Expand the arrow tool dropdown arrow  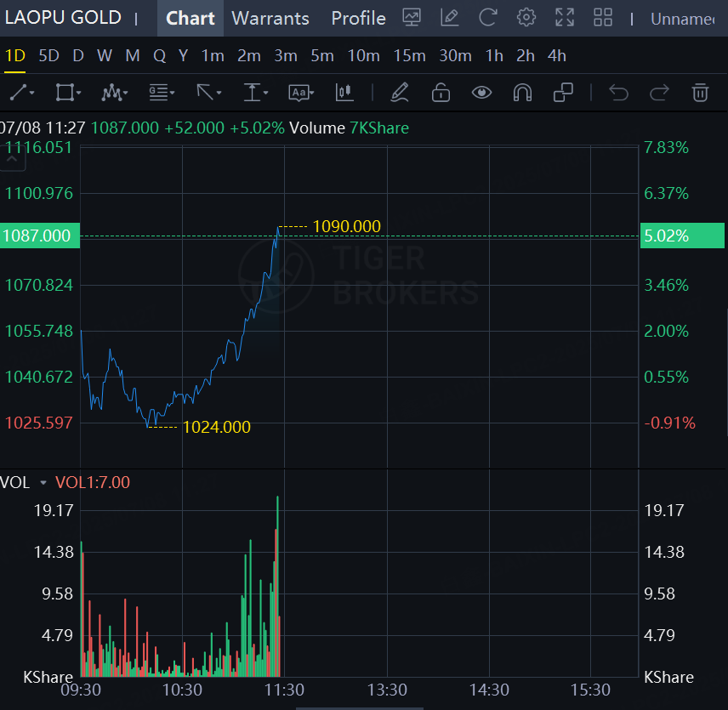click(x=219, y=93)
